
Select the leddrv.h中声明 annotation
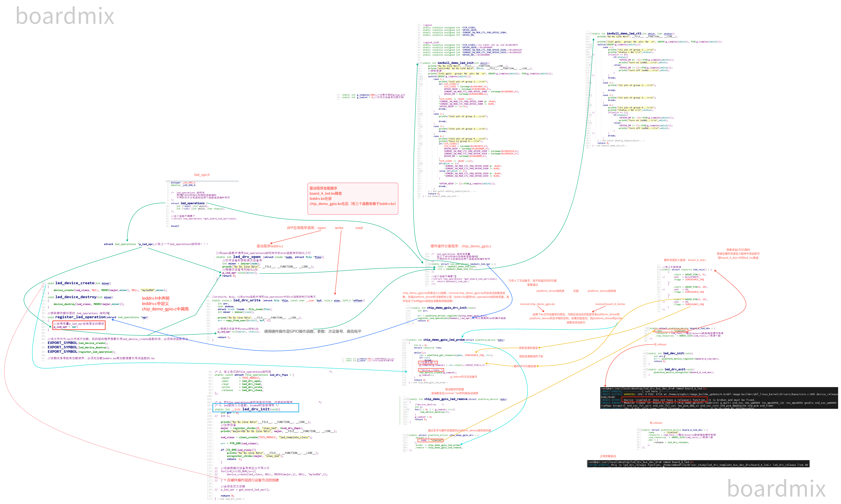[156, 298]
